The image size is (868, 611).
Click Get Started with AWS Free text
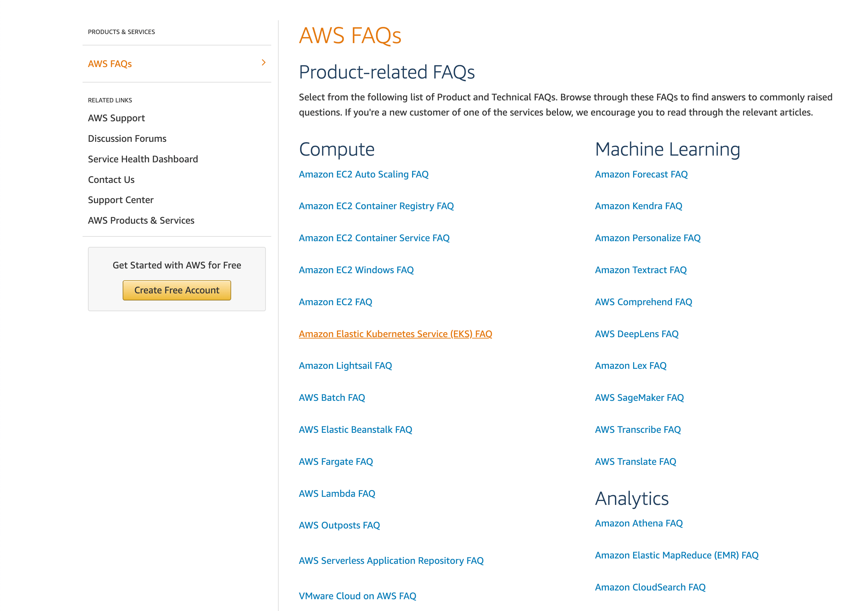point(177,264)
